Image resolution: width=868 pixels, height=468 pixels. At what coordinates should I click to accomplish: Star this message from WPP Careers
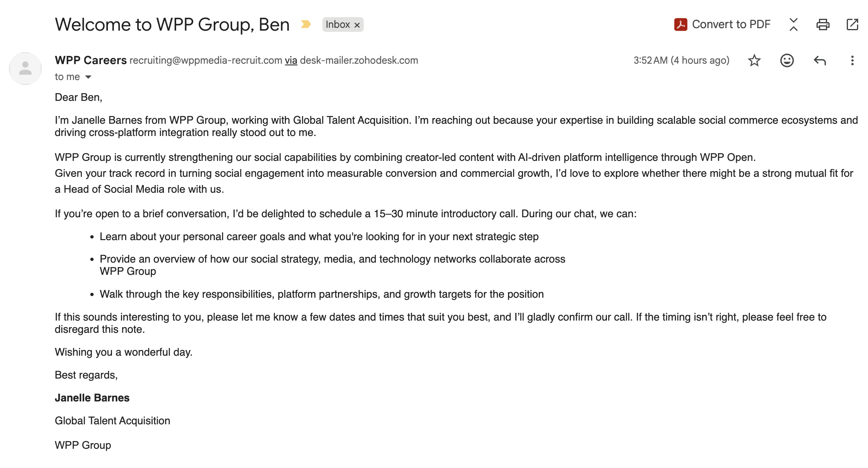tap(754, 60)
